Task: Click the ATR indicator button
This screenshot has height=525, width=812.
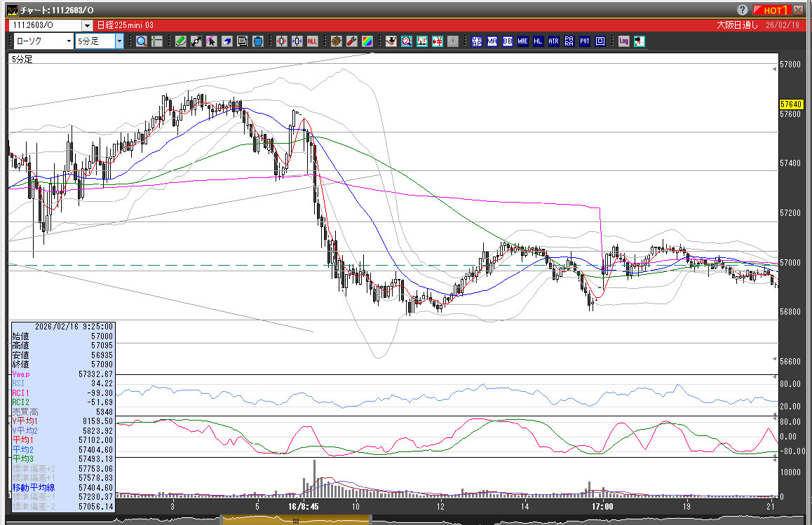Action: tap(554, 41)
